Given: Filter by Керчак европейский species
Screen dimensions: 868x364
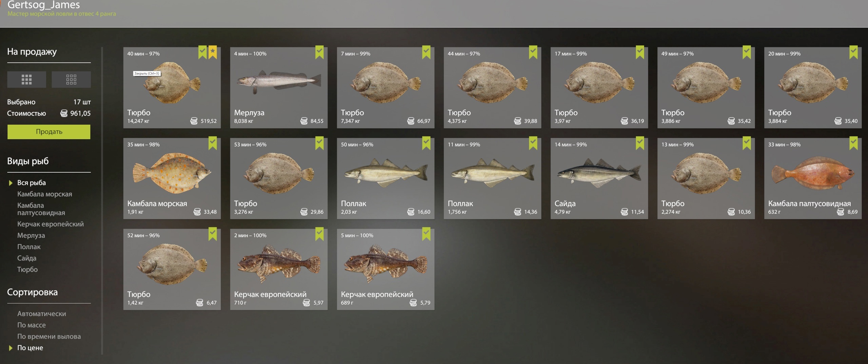Looking at the screenshot, I should [x=51, y=224].
